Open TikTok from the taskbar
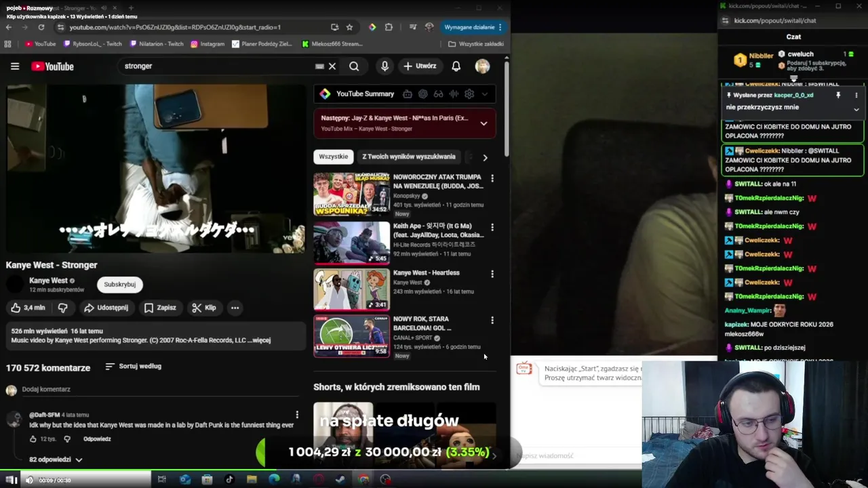The height and width of the screenshot is (488, 868). (229, 480)
